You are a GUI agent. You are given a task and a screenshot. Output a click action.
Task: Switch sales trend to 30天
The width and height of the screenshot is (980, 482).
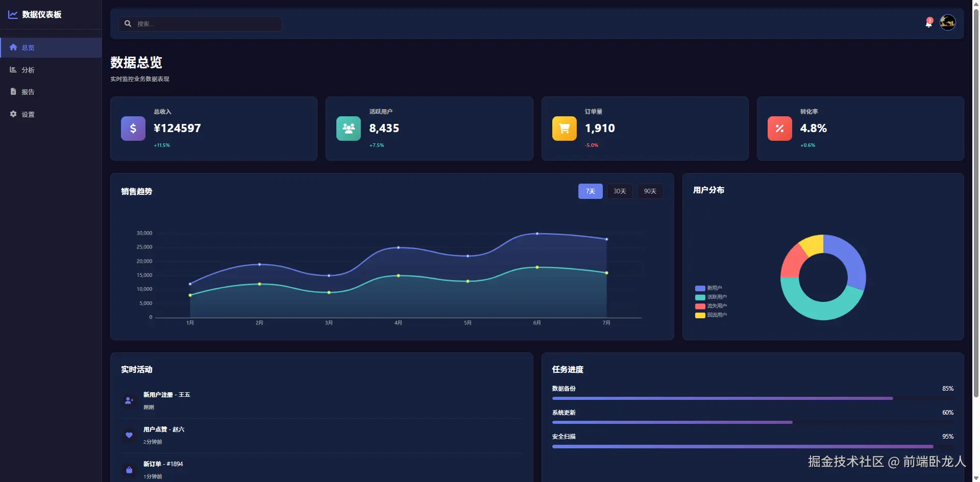coord(620,191)
